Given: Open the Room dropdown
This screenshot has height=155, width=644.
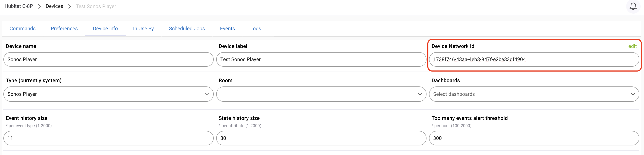Looking at the screenshot, I should pyautogui.click(x=321, y=94).
